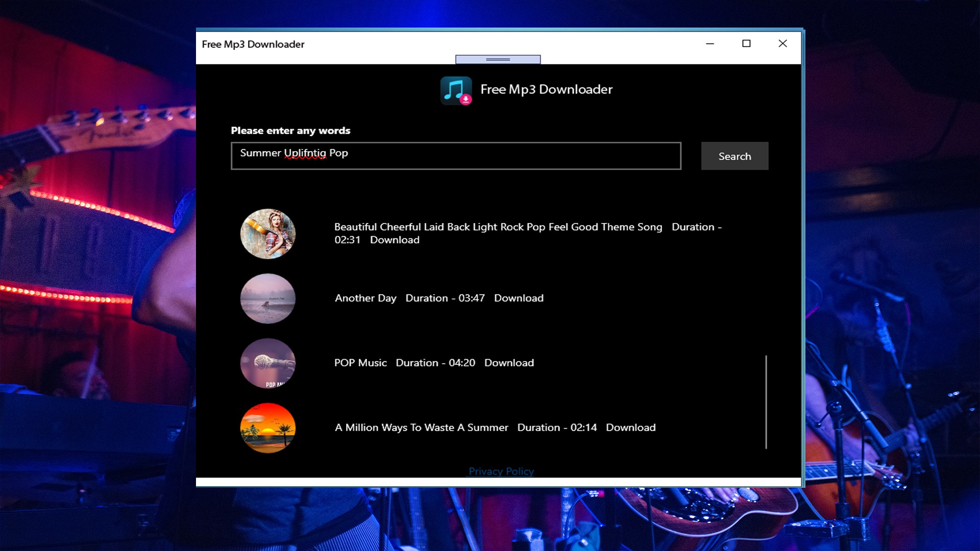980x551 pixels.
Task: Download the POP Music track
Action: click(x=508, y=363)
